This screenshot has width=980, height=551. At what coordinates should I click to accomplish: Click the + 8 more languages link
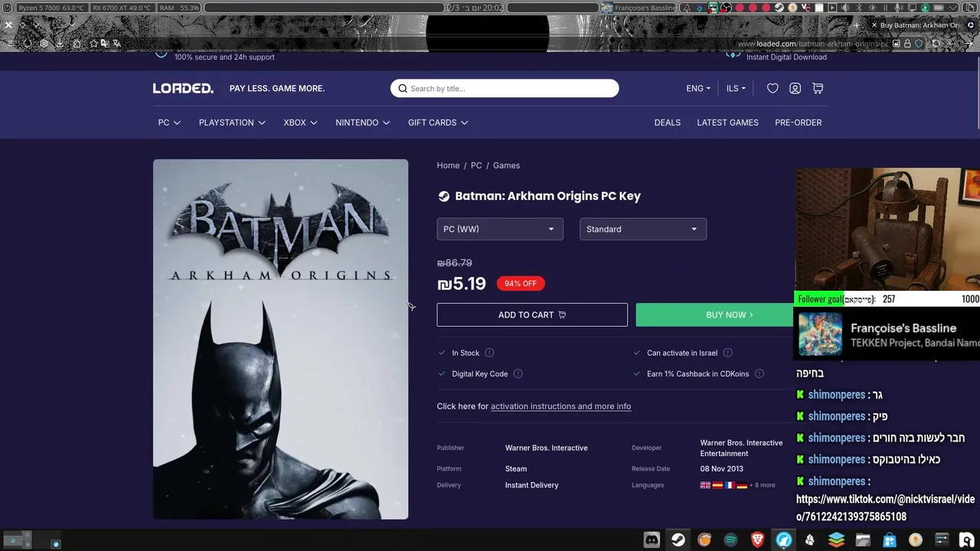point(762,485)
